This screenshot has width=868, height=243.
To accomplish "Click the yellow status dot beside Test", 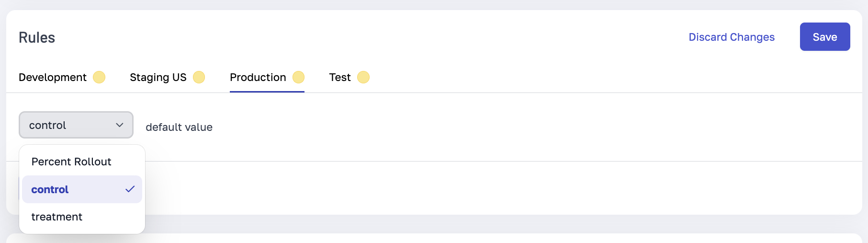I will pyautogui.click(x=363, y=77).
